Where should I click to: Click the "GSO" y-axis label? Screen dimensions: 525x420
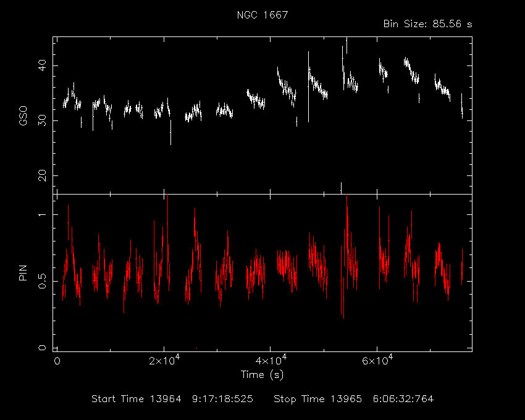point(23,116)
